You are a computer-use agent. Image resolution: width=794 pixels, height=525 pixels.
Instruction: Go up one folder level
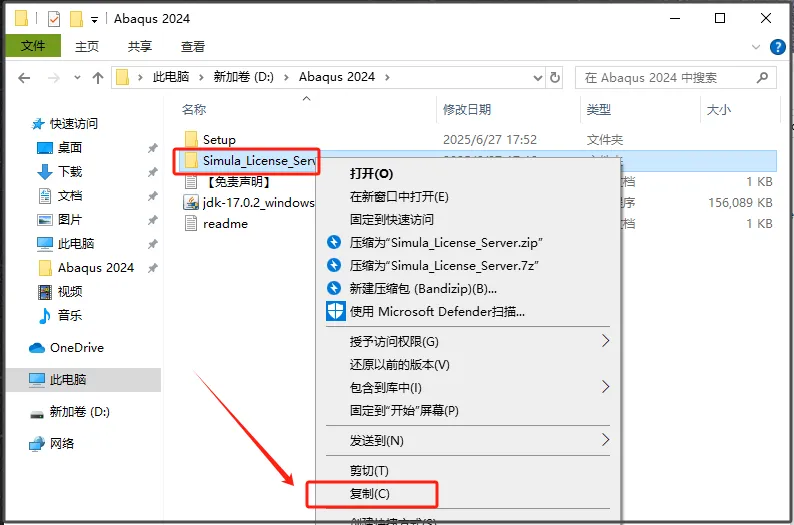tap(98, 77)
